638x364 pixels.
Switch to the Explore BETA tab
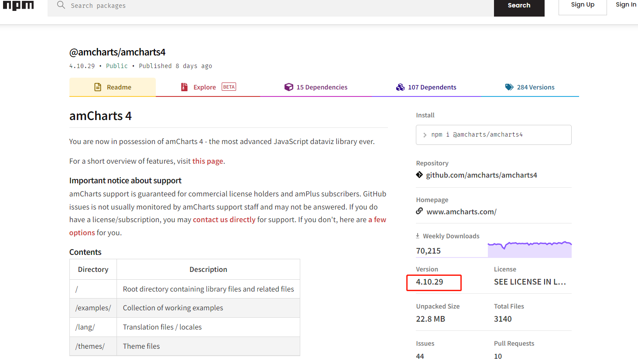coord(205,87)
